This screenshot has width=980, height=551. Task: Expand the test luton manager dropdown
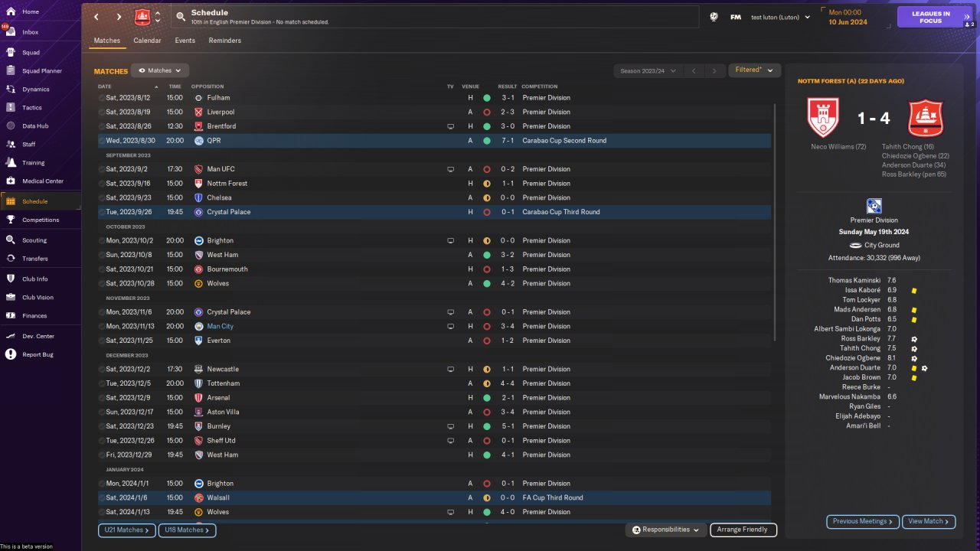[x=781, y=17]
